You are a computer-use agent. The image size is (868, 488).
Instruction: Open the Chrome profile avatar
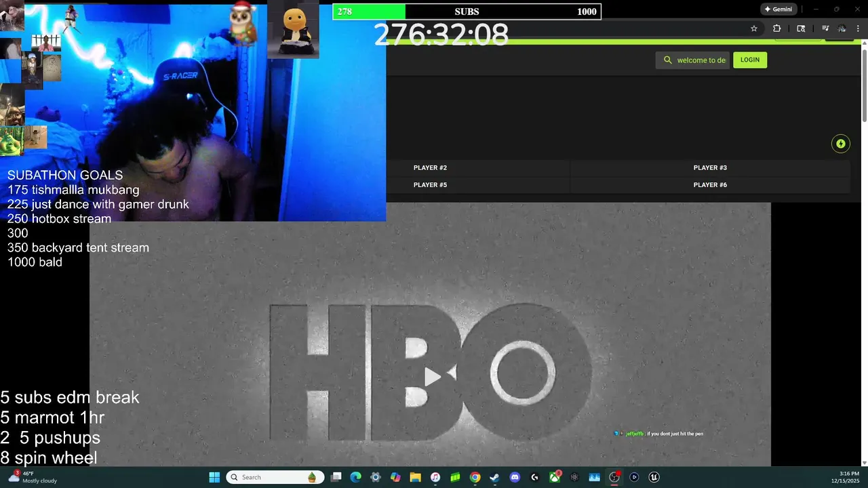(842, 28)
